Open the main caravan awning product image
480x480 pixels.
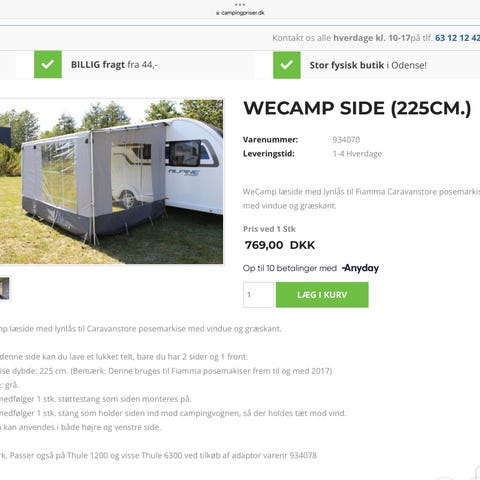coord(111,181)
